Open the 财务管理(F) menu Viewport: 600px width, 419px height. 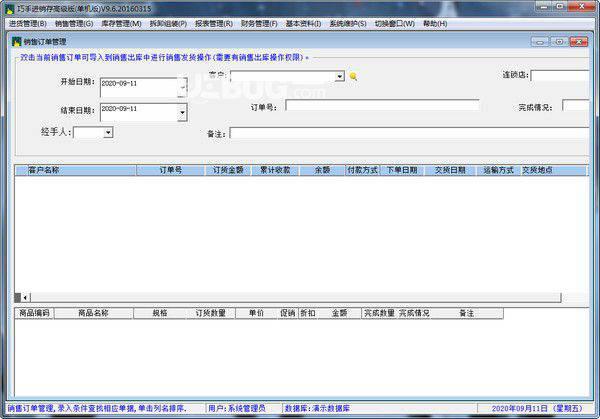click(259, 24)
